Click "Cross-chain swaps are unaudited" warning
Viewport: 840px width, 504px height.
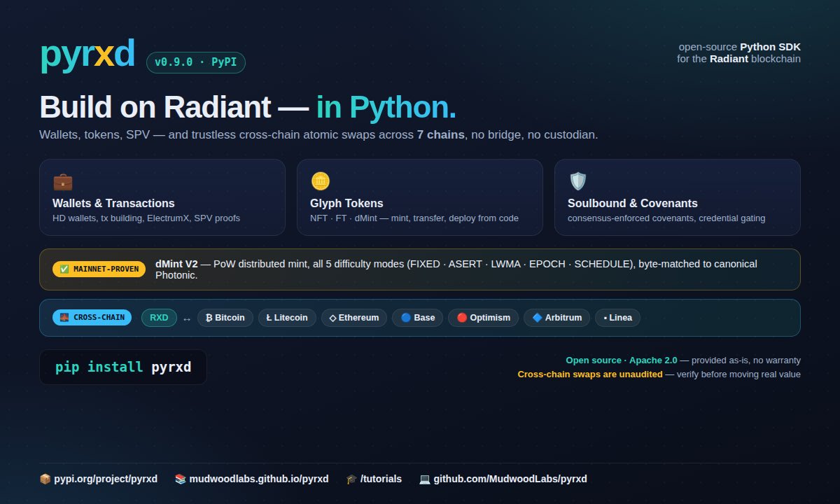point(590,374)
